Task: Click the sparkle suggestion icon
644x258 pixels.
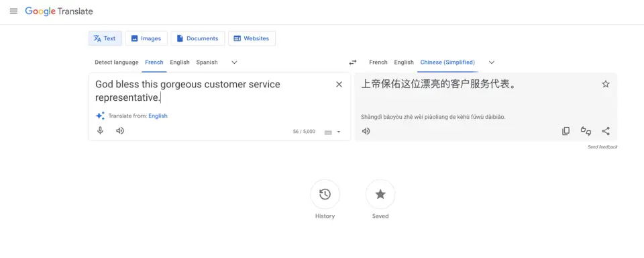Action: tap(100, 116)
